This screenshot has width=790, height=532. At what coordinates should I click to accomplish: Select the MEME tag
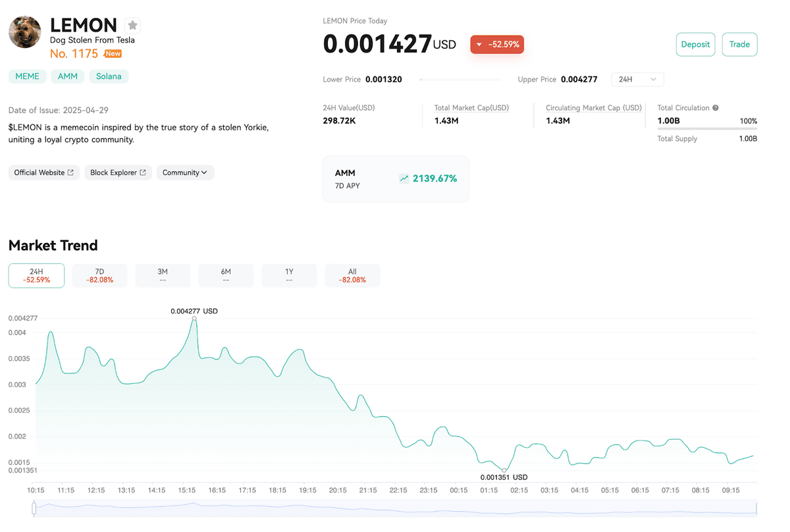click(x=27, y=76)
